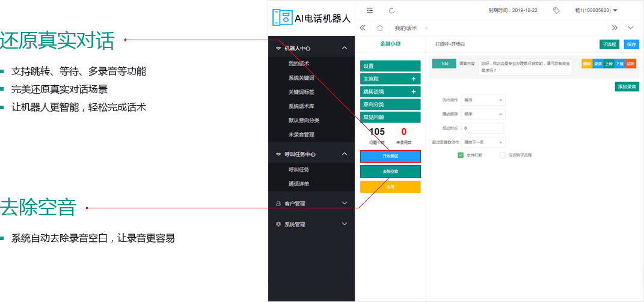Click plus icon on 跳转语境
Image resolution: width=644 pixels, height=302 pixels.
(x=414, y=91)
